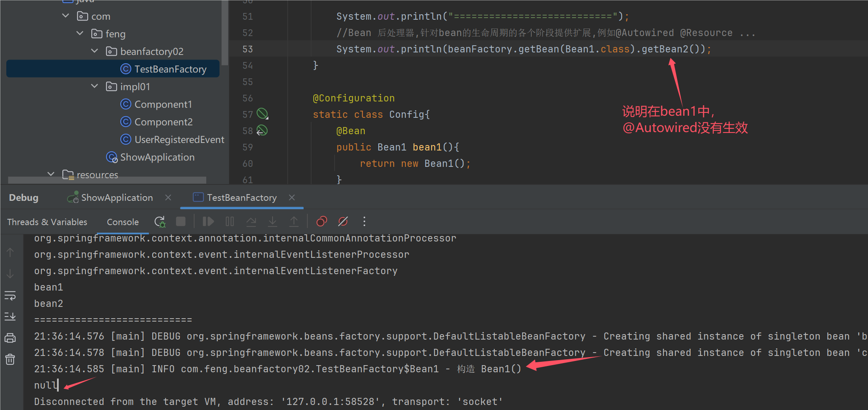The image size is (868, 410).
Task: Click the internalEventListenerProcessor console line
Action: tap(221, 254)
